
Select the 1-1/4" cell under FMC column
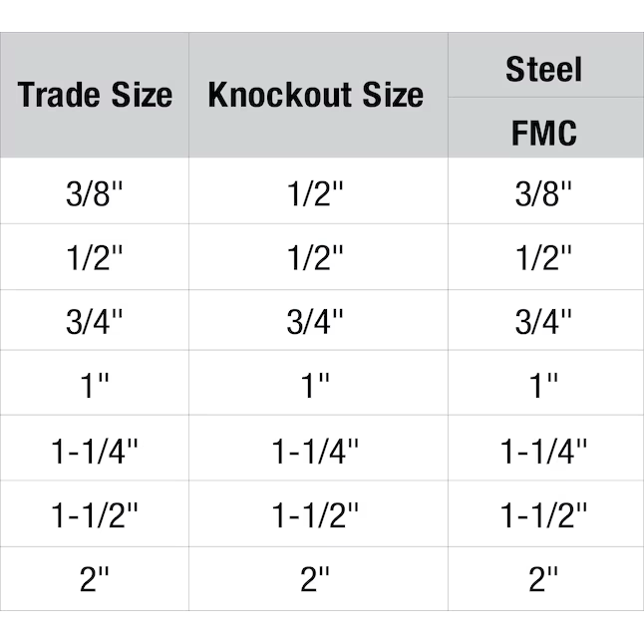pos(543,450)
